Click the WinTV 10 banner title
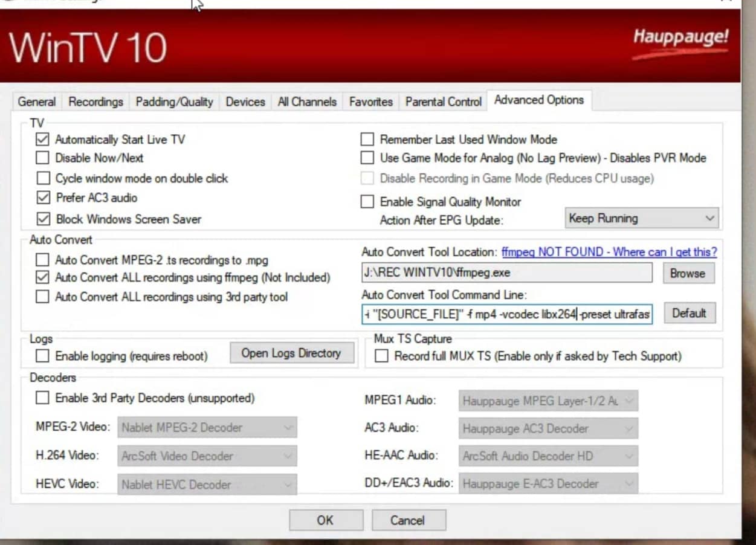 (88, 47)
